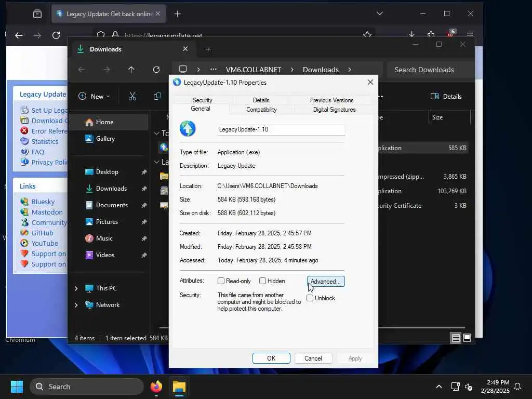The height and width of the screenshot is (399, 532).
Task: Unpin Desktop via its pin icon
Action: 144,172
